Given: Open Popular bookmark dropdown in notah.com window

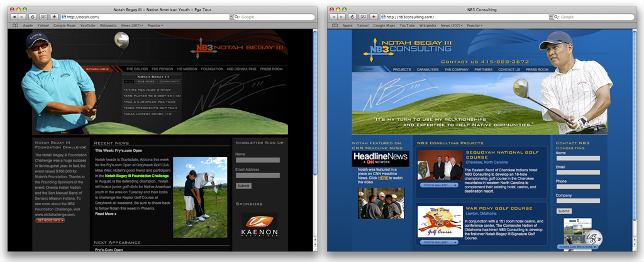Looking at the screenshot, I should point(155,25).
